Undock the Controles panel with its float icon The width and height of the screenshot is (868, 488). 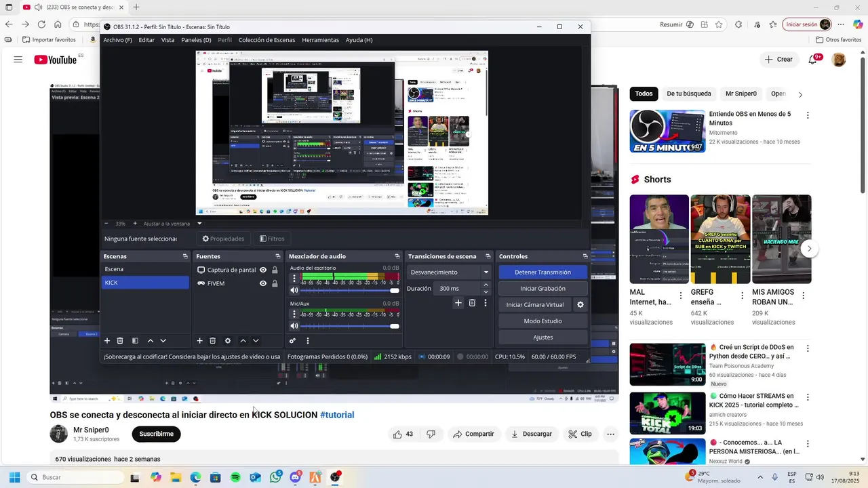585,256
